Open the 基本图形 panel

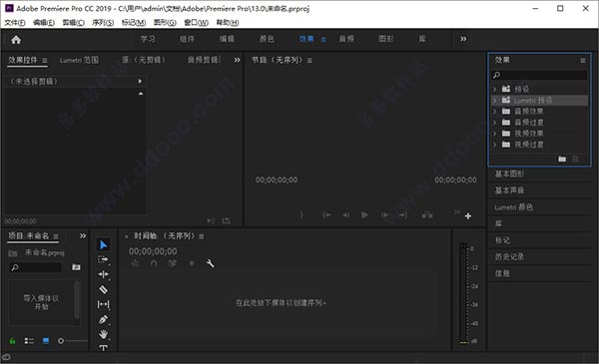pos(509,174)
